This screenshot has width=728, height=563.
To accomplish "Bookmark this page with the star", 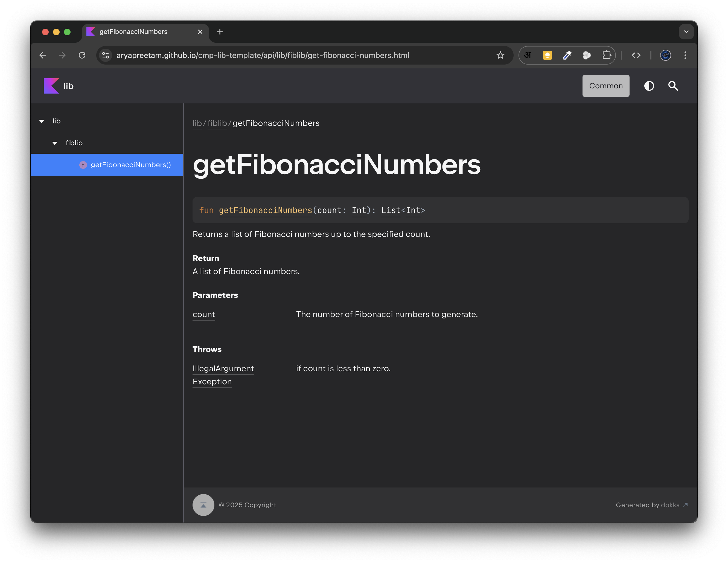I will coord(500,55).
